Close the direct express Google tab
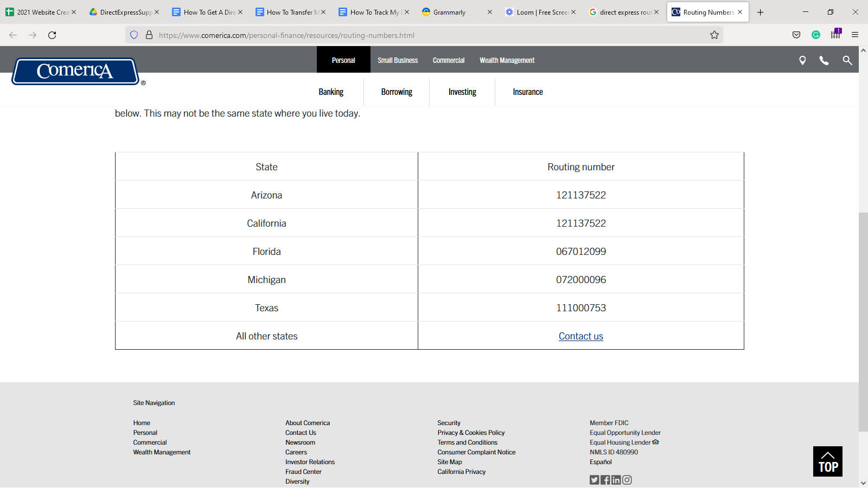This screenshot has height=488, width=868. tap(656, 12)
